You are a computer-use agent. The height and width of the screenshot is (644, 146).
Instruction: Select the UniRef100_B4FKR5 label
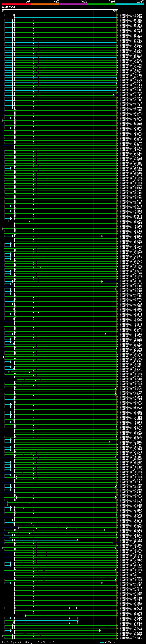(x=131, y=95)
